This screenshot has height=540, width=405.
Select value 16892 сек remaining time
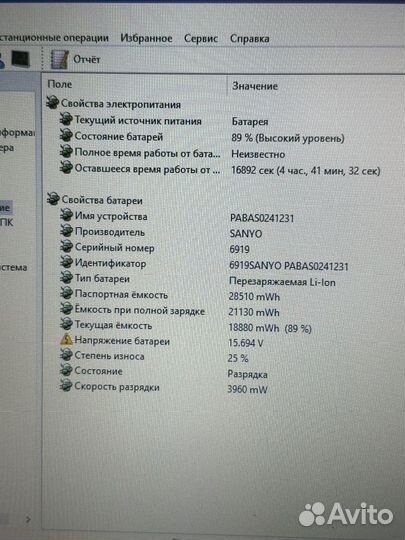click(306, 170)
